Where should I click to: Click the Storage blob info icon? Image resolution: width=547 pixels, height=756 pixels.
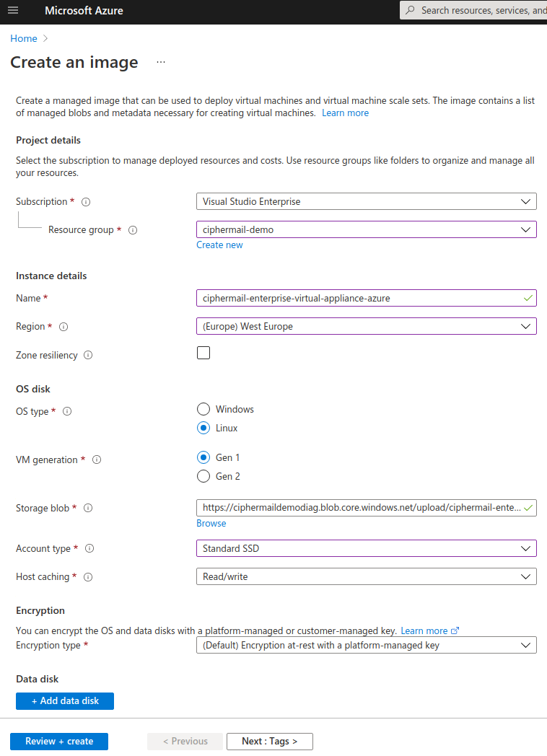[88, 508]
